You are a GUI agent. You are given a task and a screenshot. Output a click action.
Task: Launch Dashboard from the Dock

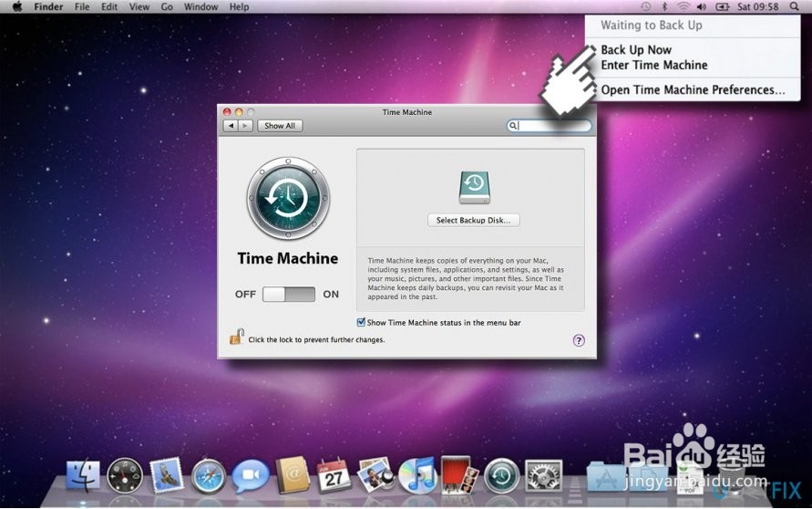[125, 475]
